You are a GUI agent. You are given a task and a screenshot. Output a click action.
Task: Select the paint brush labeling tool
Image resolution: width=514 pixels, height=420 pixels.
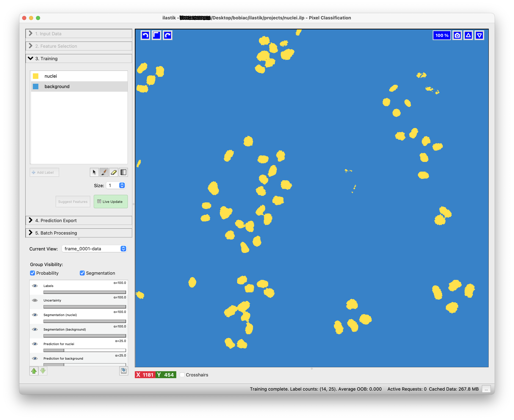[104, 172]
